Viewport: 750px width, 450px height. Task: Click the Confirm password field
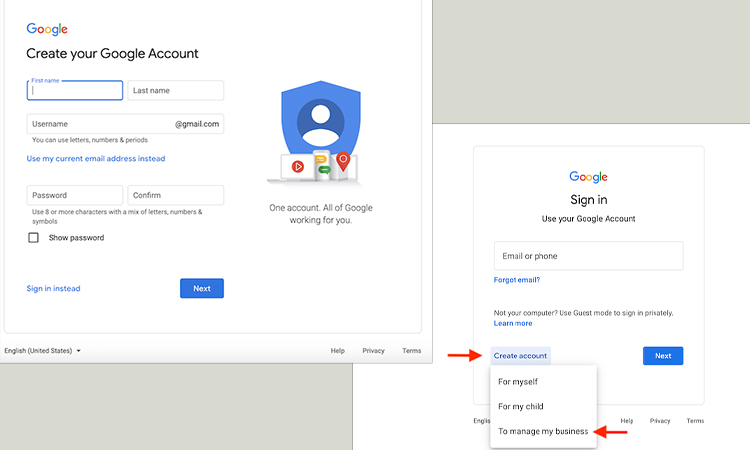pos(176,195)
